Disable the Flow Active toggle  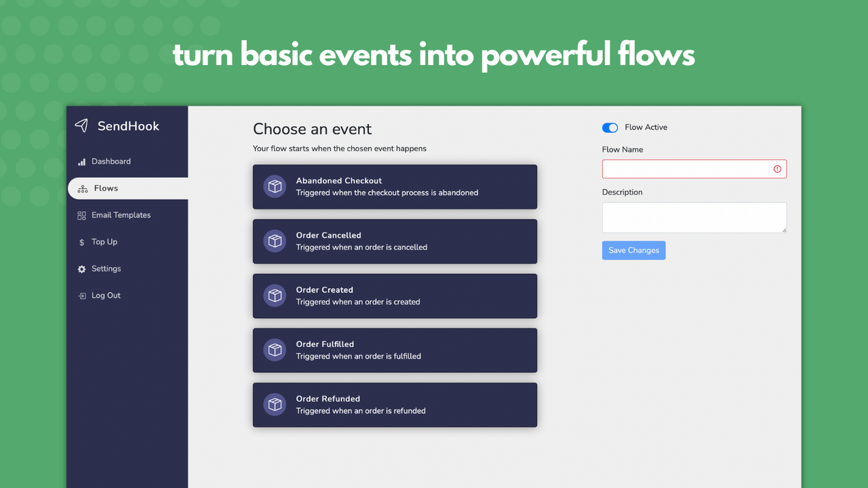click(x=610, y=127)
